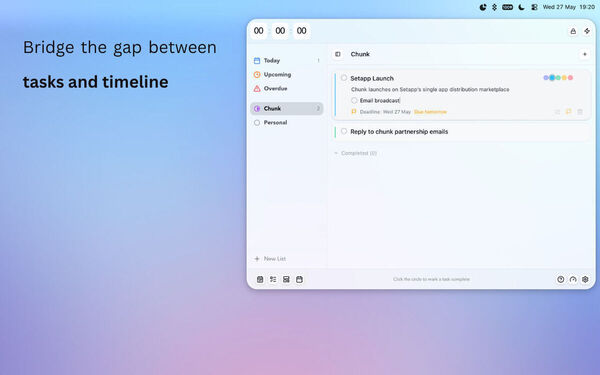Mark Setapp Launch task complete
This screenshot has height=375, width=600.
pos(344,78)
